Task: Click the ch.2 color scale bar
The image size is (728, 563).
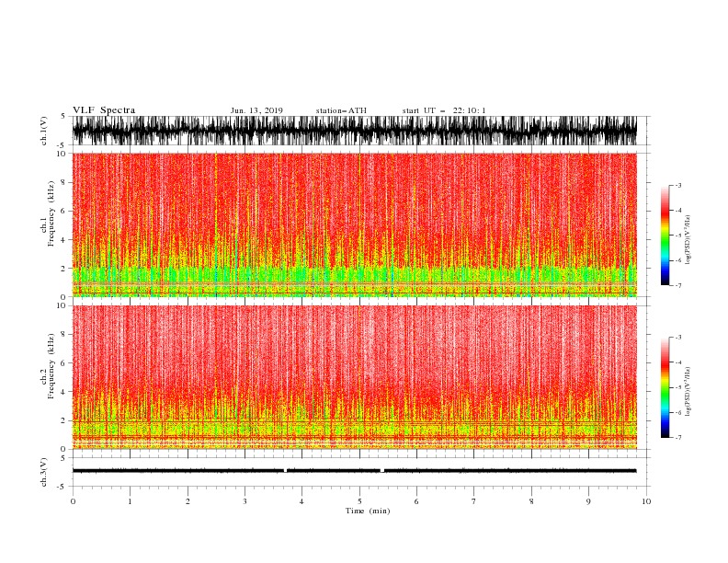Action: pyautogui.click(x=665, y=387)
